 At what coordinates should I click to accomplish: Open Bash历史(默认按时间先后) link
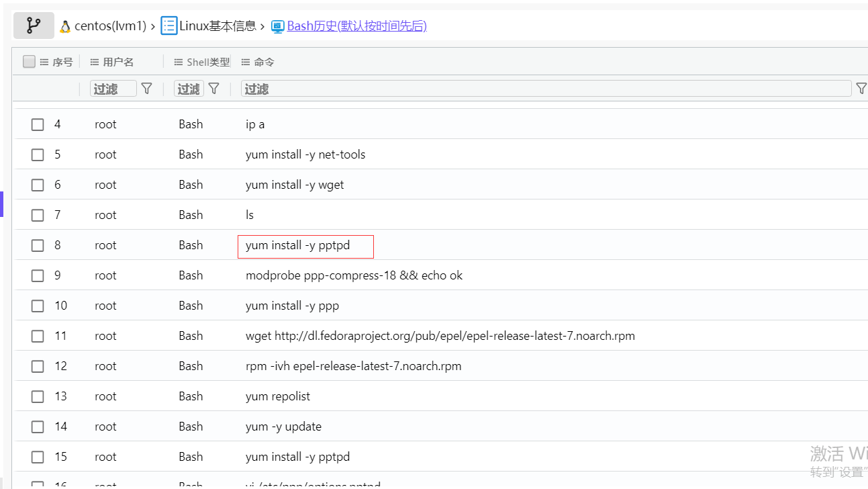click(x=357, y=26)
